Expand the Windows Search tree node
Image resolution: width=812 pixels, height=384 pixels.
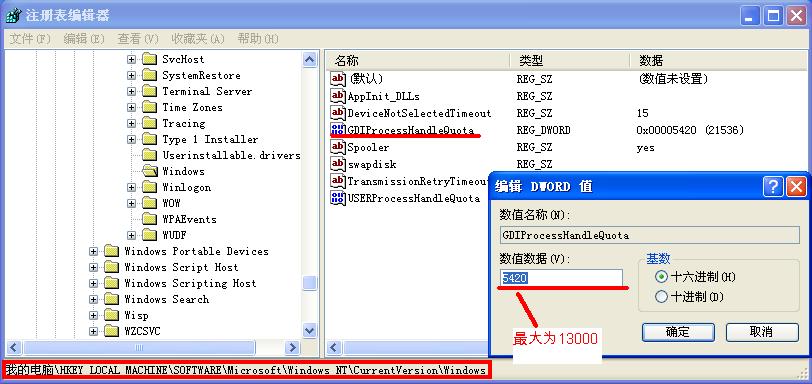(x=93, y=300)
